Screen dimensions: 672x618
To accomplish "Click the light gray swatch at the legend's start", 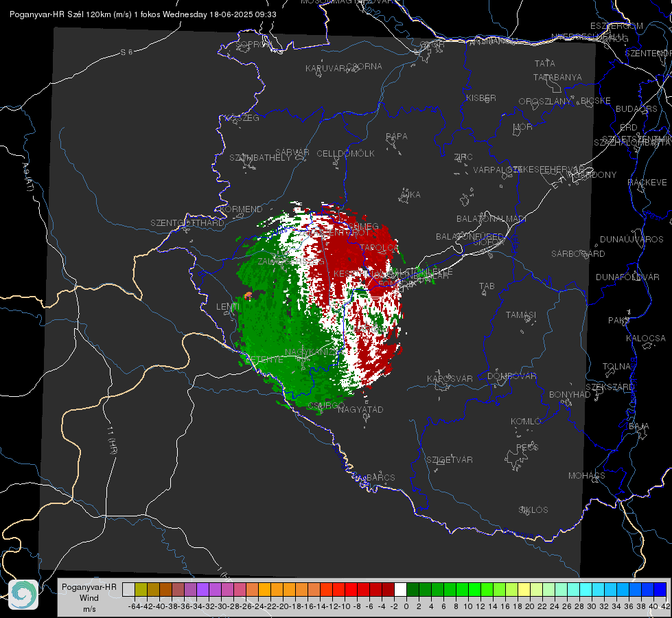I will coord(128,589).
